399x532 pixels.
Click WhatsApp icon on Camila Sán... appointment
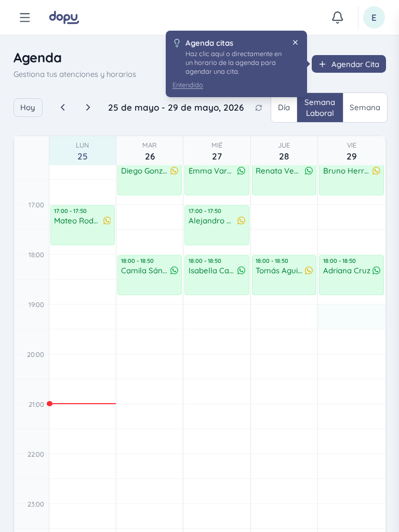pyautogui.click(x=175, y=270)
